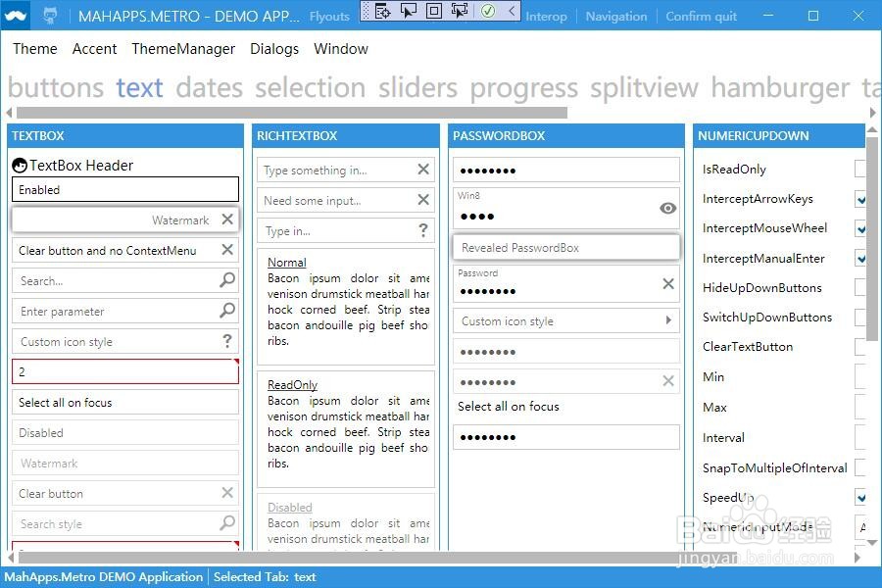Image resolution: width=882 pixels, height=588 pixels.
Task: Enable SwitchUpDownButtons checkbox
Action: [860, 317]
